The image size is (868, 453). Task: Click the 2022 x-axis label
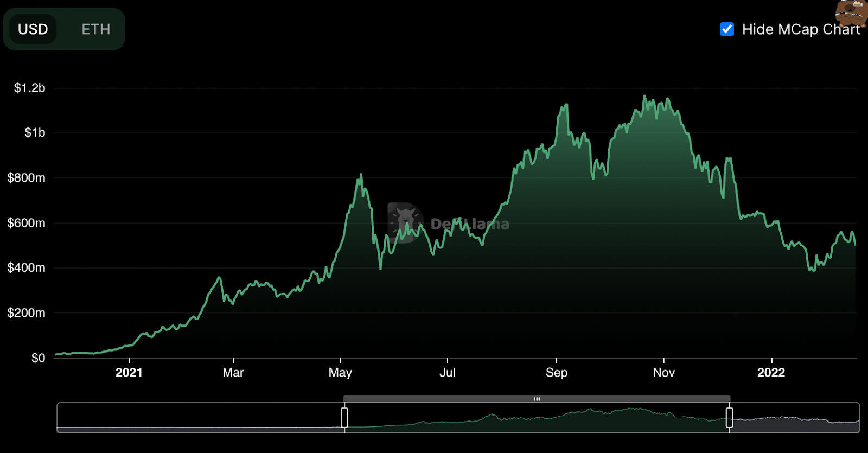tap(771, 373)
